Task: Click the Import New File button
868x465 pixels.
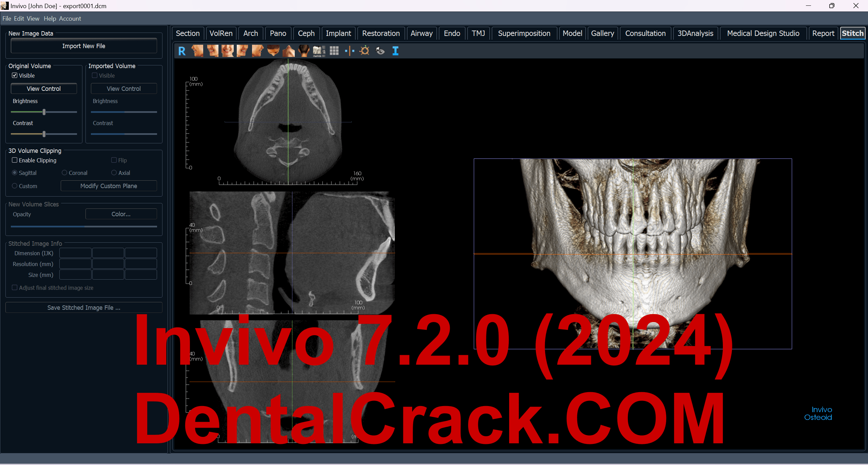Action: pyautogui.click(x=84, y=46)
